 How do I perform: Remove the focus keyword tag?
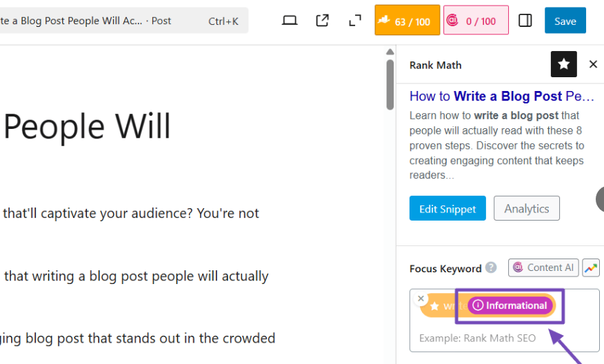tap(421, 299)
